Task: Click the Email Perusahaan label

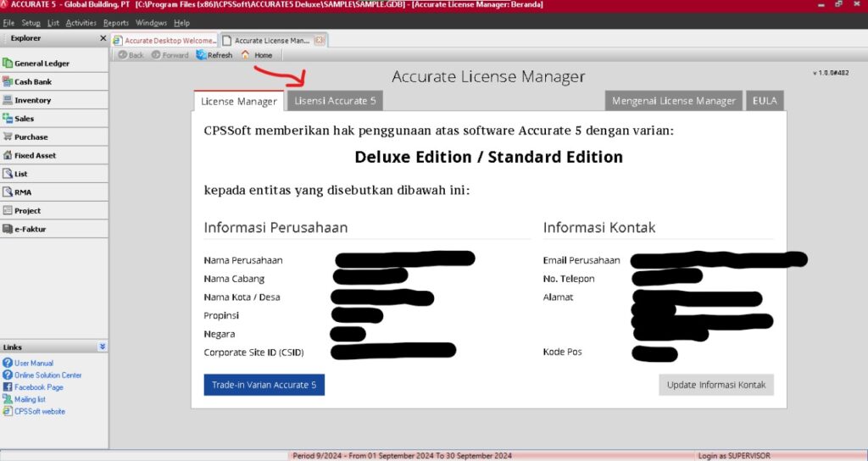Action: pos(581,260)
